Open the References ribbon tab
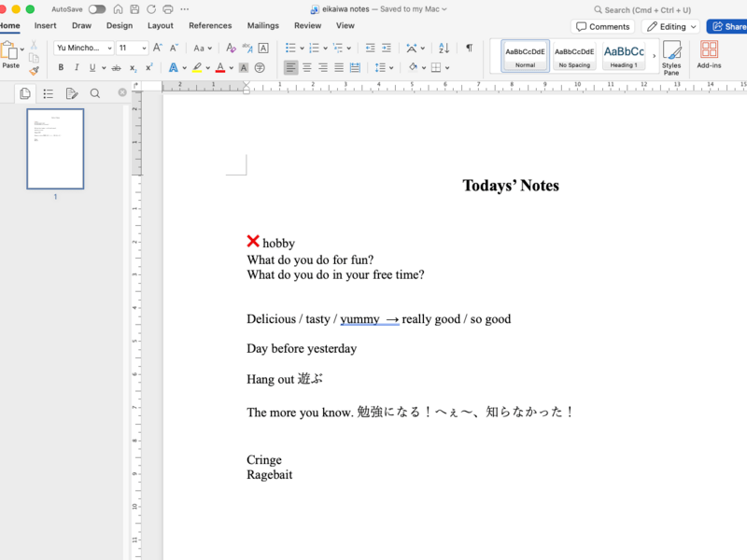747x560 pixels. coord(210,26)
